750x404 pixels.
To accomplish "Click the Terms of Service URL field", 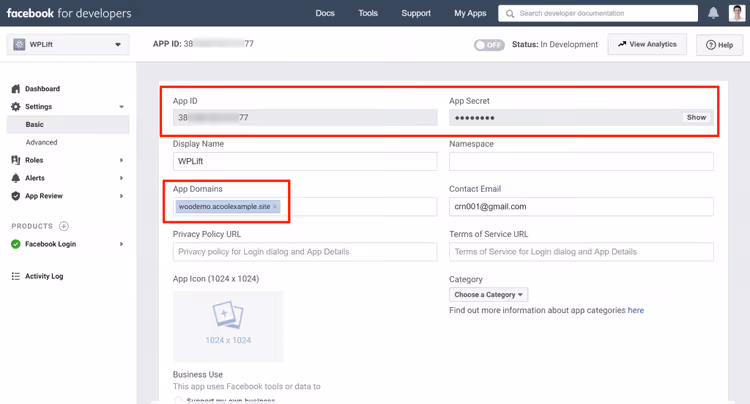I will (581, 251).
